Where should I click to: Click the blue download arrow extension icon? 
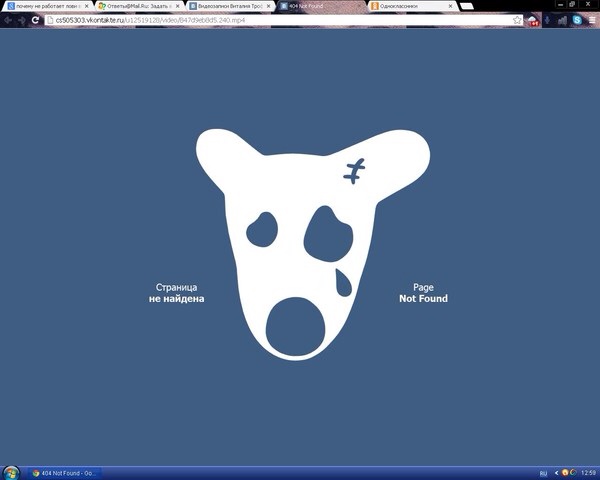tap(547, 20)
